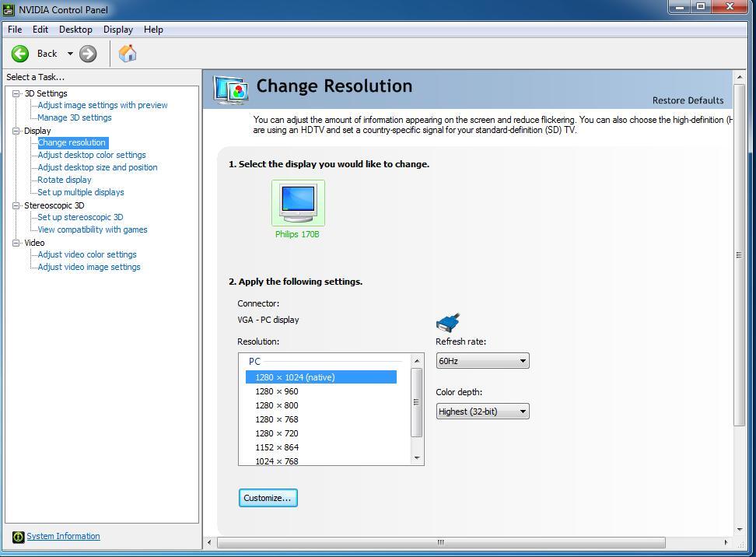Image resolution: width=756 pixels, height=557 pixels.
Task: Click the Display tree label
Action: 37,131
